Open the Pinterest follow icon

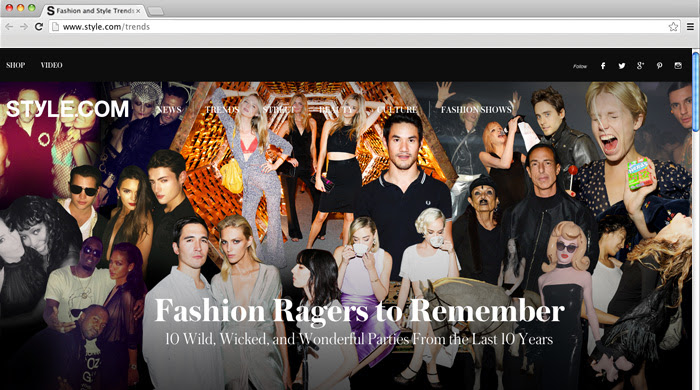[x=659, y=66]
